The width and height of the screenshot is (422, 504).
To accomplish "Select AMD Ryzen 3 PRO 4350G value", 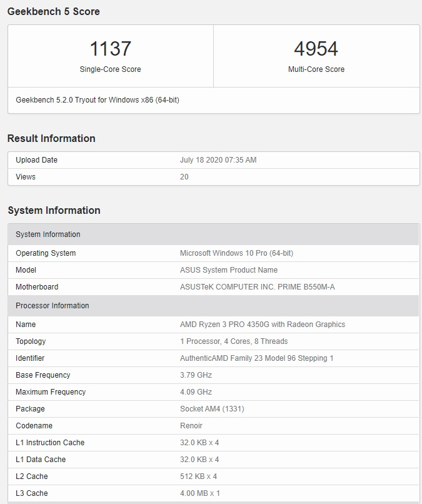I will pyautogui.click(x=263, y=325).
